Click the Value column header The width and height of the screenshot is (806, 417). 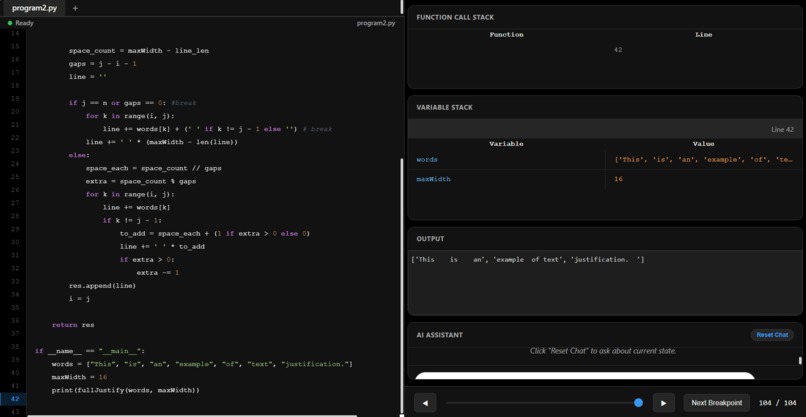coord(703,144)
